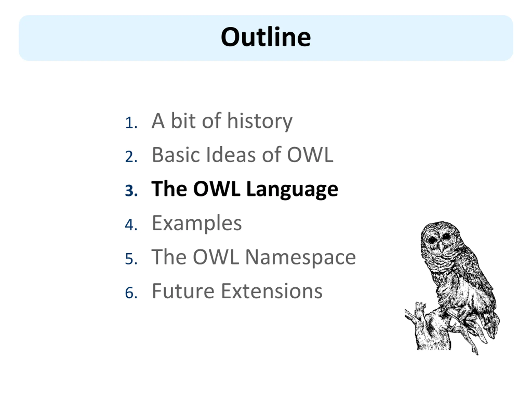Select 'Basic Ideas of OWL' item
532x399 pixels.
[243, 155]
